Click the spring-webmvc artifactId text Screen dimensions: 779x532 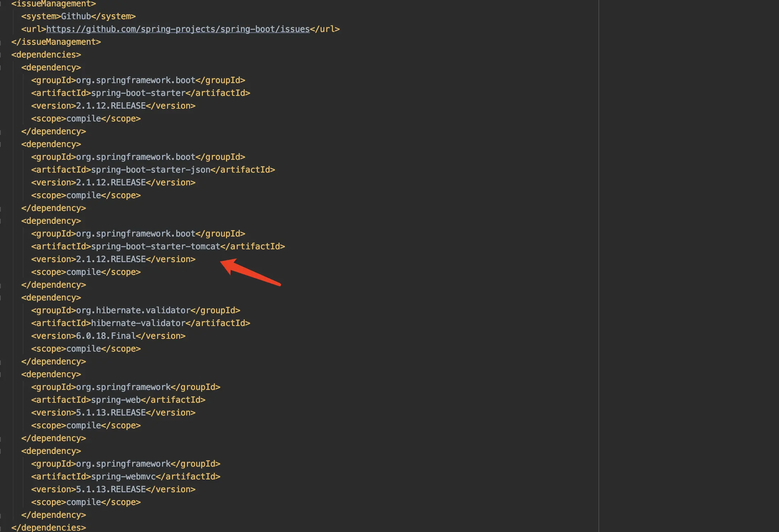123,477
